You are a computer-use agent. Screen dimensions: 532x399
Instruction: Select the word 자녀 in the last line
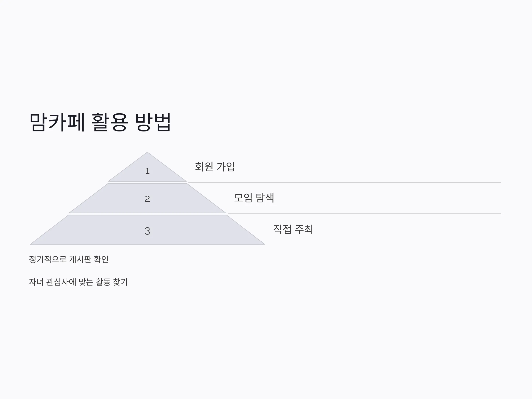(36, 282)
